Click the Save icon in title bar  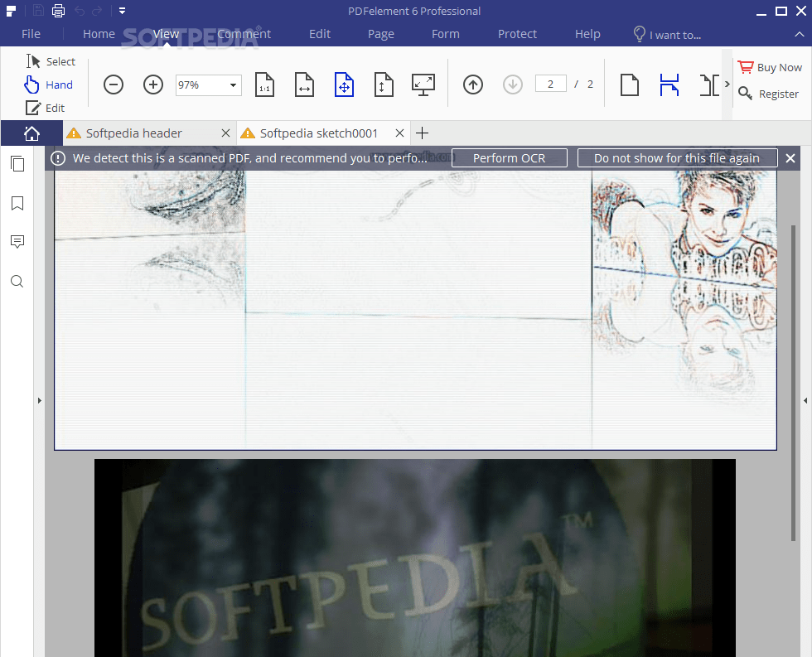coord(38,10)
